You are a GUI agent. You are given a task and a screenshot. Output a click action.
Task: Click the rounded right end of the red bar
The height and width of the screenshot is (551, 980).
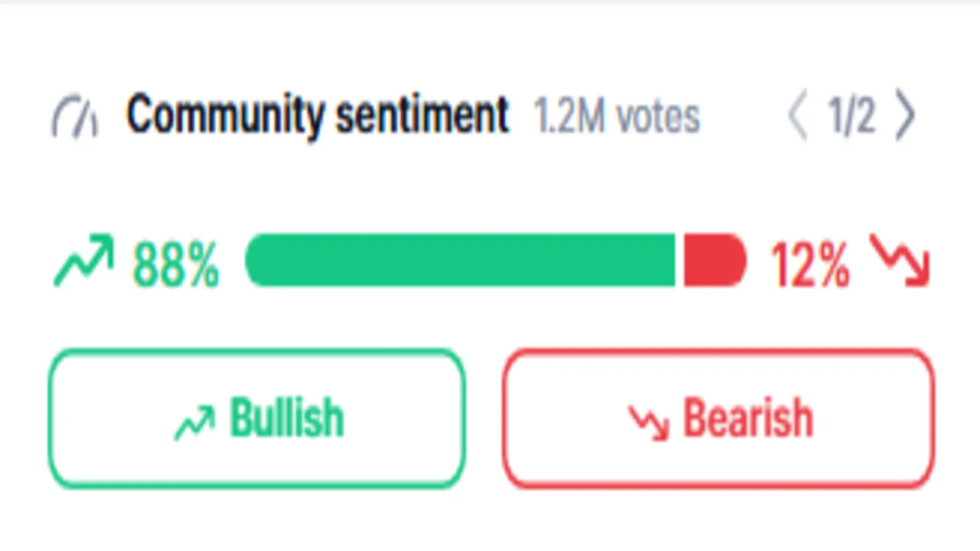(x=734, y=260)
